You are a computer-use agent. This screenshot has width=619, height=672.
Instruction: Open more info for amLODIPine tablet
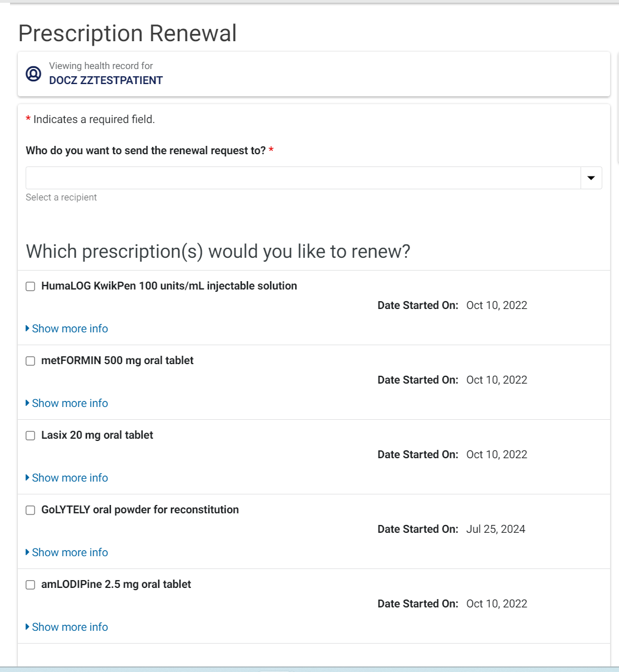(x=70, y=627)
